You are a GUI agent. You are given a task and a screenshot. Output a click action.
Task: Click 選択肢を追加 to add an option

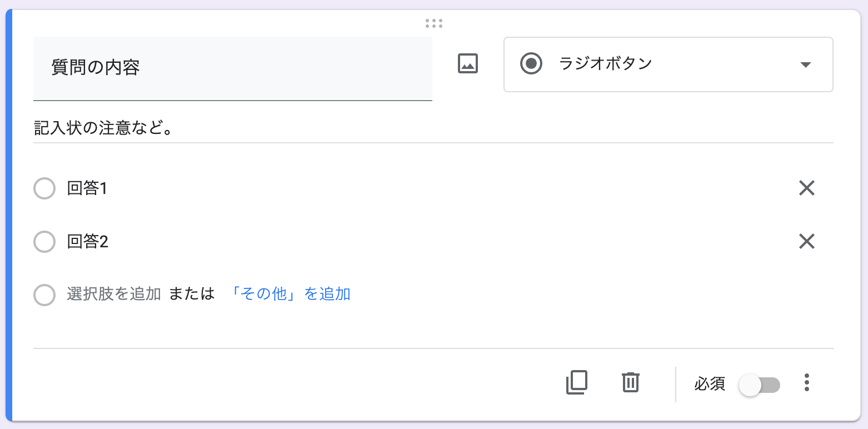[114, 294]
